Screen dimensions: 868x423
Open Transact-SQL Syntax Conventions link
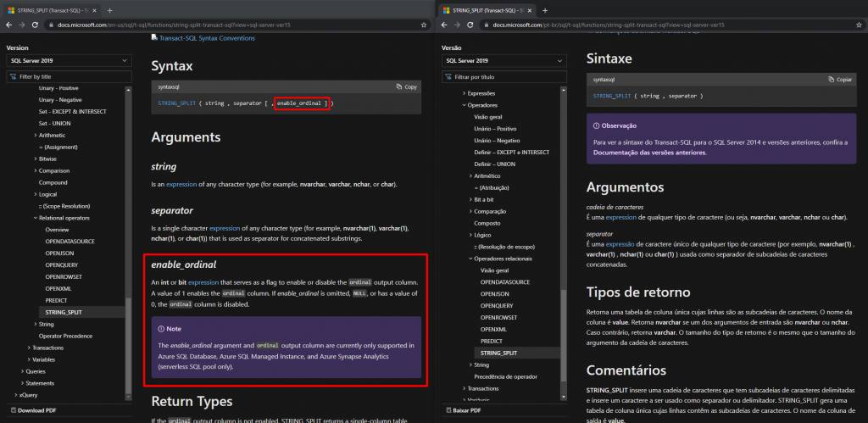click(207, 38)
